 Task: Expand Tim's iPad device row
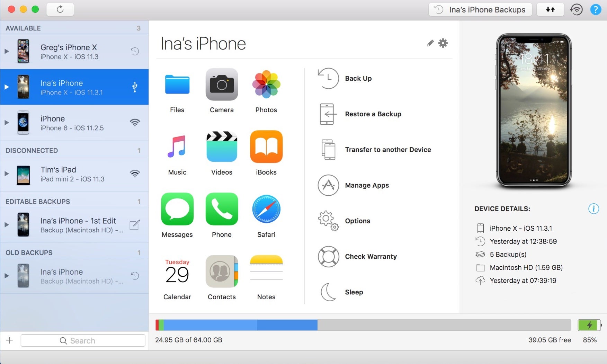(x=6, y=174)
